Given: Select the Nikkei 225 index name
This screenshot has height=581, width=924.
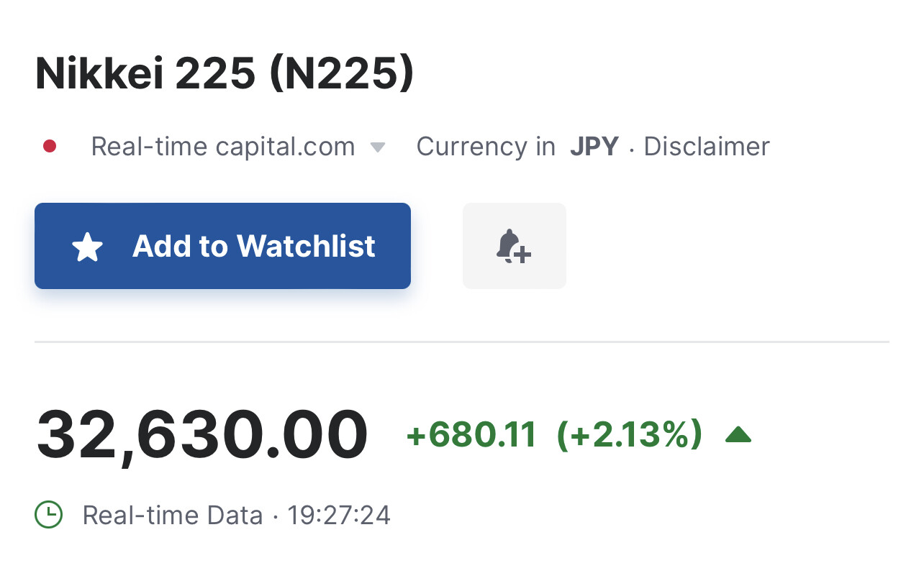Looking at the screenshot, I should (145, 74).
